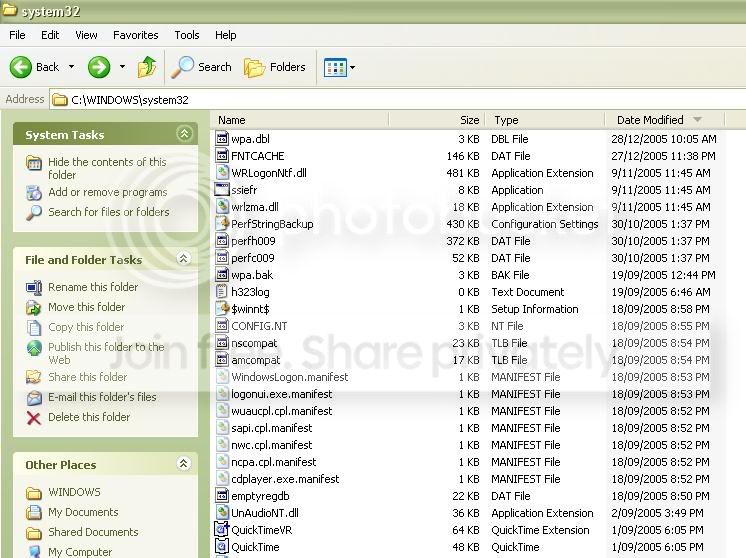
Task: Sort by the Date Modified column header
Action: [x=664, y=120]
